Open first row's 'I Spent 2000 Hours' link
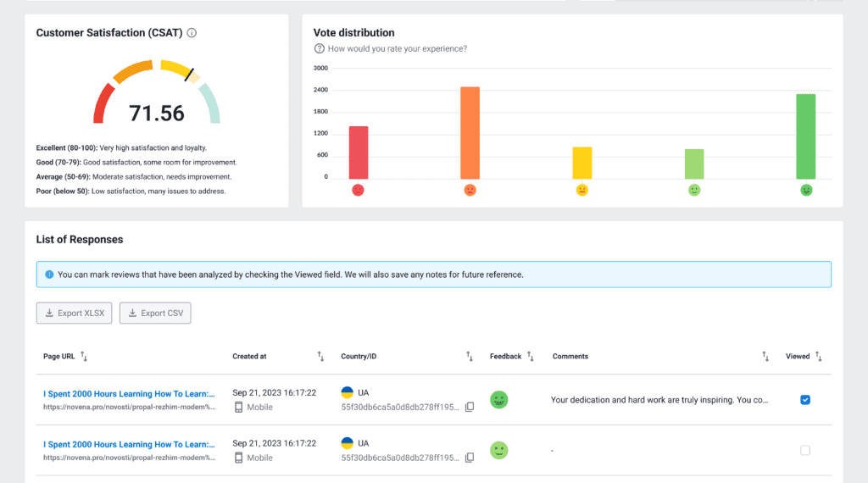 pyautogui.click(x=129, y=394)
